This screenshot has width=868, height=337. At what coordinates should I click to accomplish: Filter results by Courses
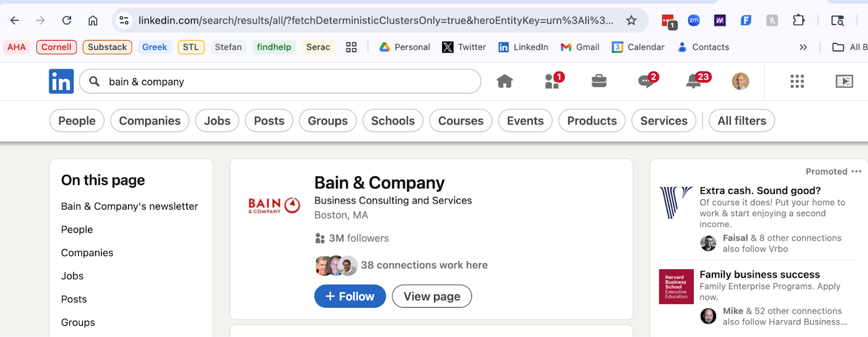(x=461, y=120)
